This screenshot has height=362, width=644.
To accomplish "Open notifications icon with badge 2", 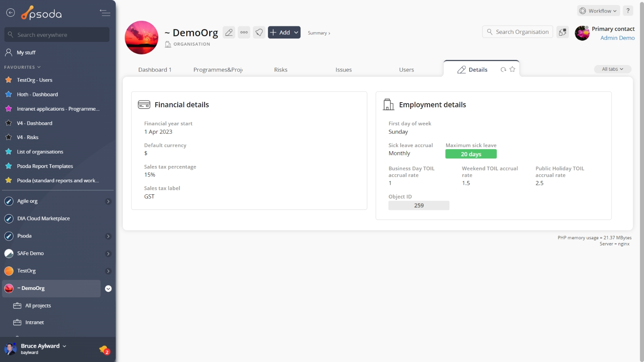I will coord(104,350).
